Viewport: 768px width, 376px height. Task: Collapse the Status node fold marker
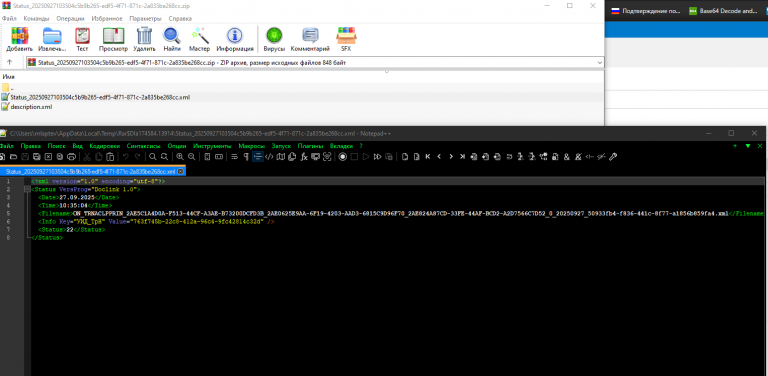(x=26, y=189)
